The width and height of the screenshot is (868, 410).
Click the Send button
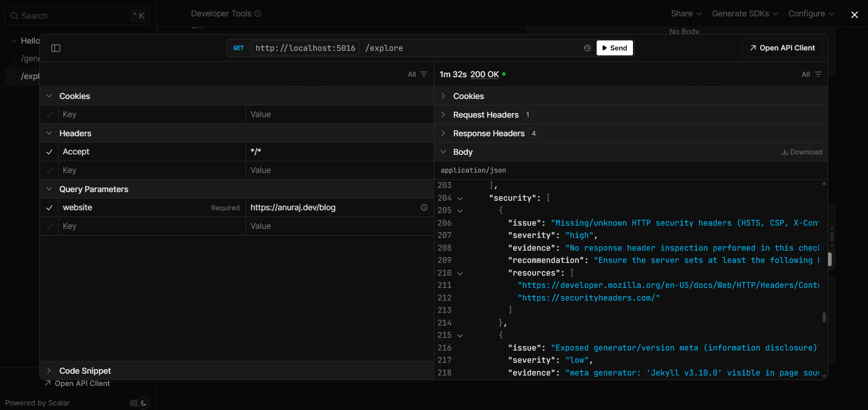point(614,48)
